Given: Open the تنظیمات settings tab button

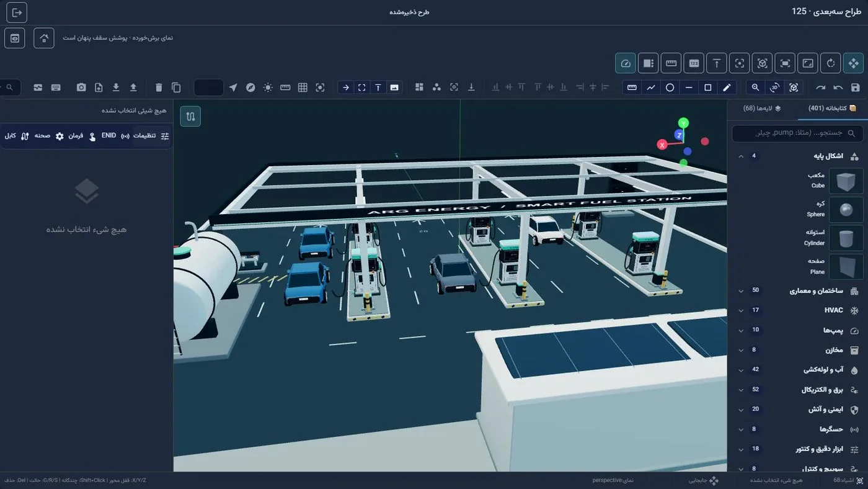Looking at the screenshot, I should pos(151,136).
